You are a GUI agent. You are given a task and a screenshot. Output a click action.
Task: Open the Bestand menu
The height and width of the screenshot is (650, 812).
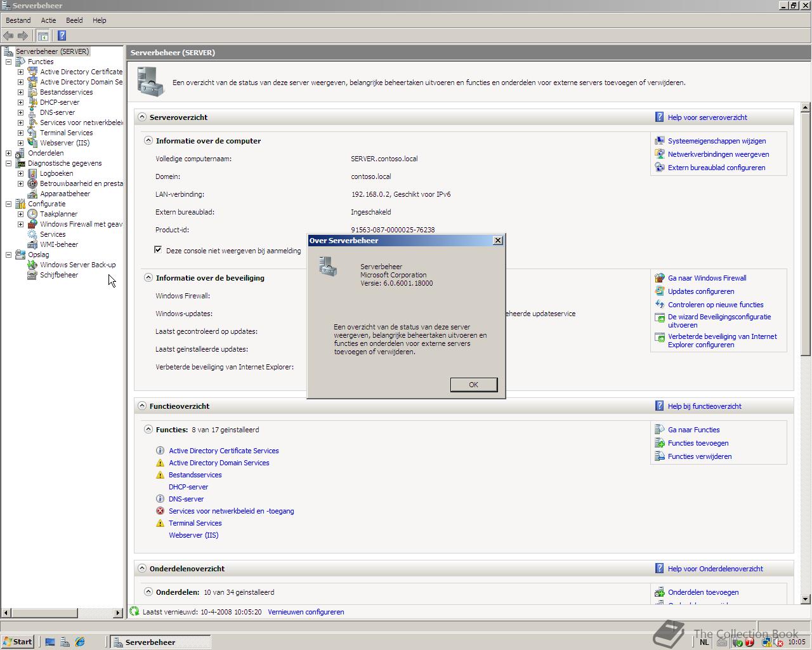(18, 20)
